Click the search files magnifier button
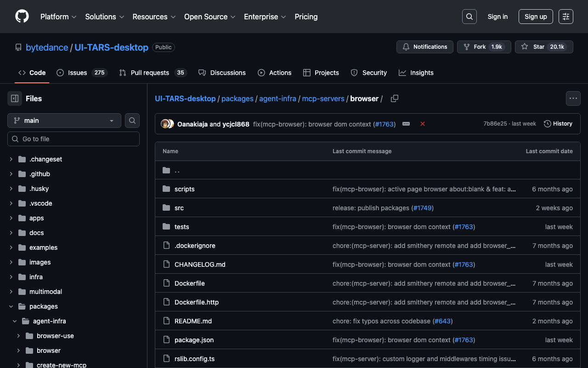Viewport: 588px width, 368px height. (132, 121)
